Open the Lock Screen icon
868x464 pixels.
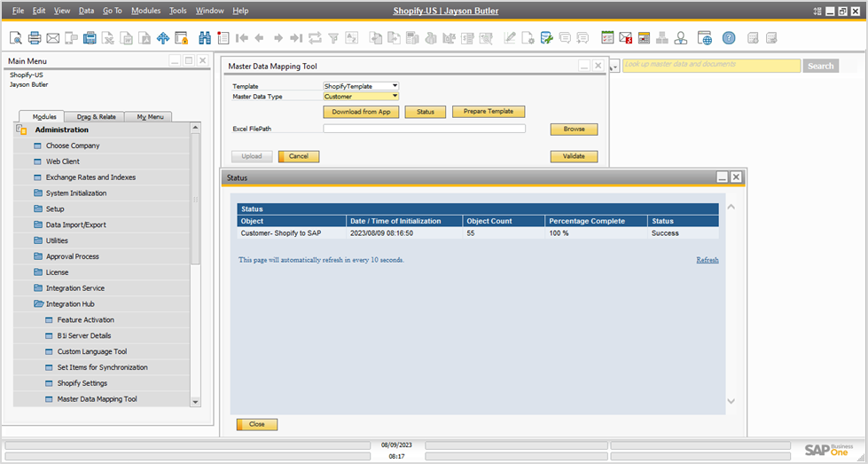point(182,38)
